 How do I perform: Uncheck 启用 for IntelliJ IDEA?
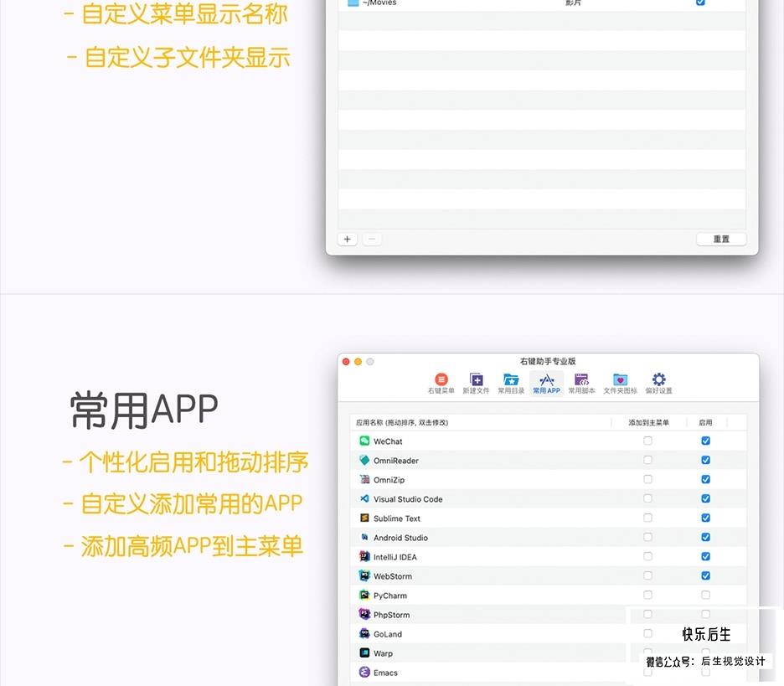point(705,556)
